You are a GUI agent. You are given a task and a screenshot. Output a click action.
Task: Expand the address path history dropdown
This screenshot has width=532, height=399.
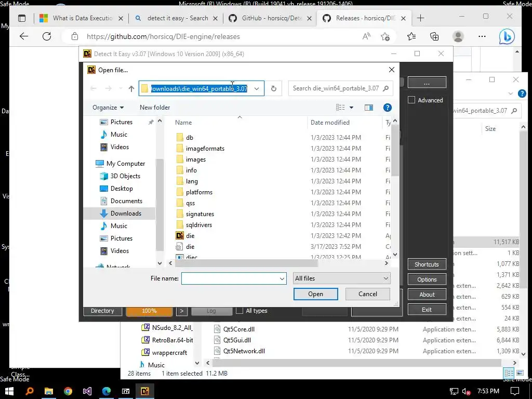(257, 88)
